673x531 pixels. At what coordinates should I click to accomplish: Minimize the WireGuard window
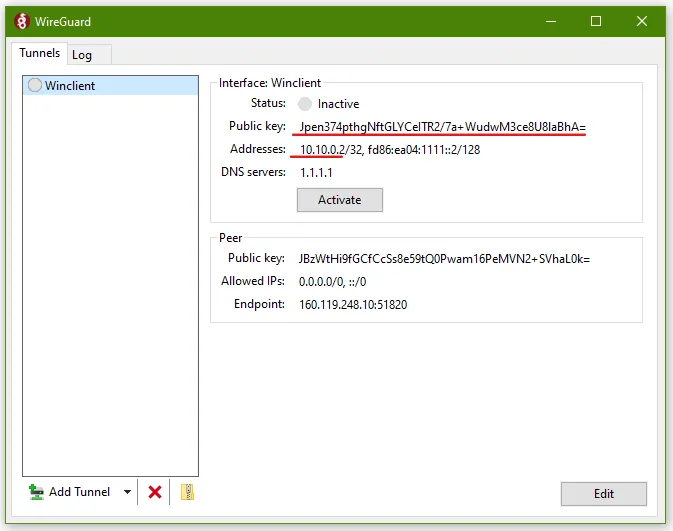coord(551,21)
